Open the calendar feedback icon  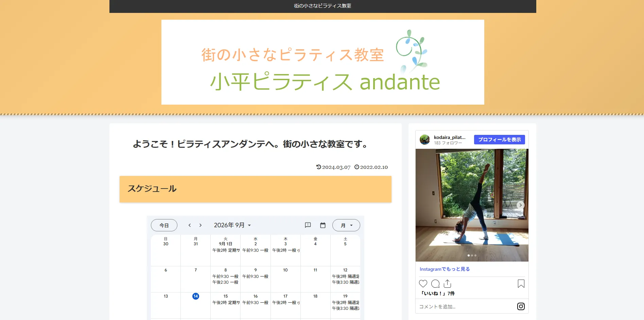point(308,225)
